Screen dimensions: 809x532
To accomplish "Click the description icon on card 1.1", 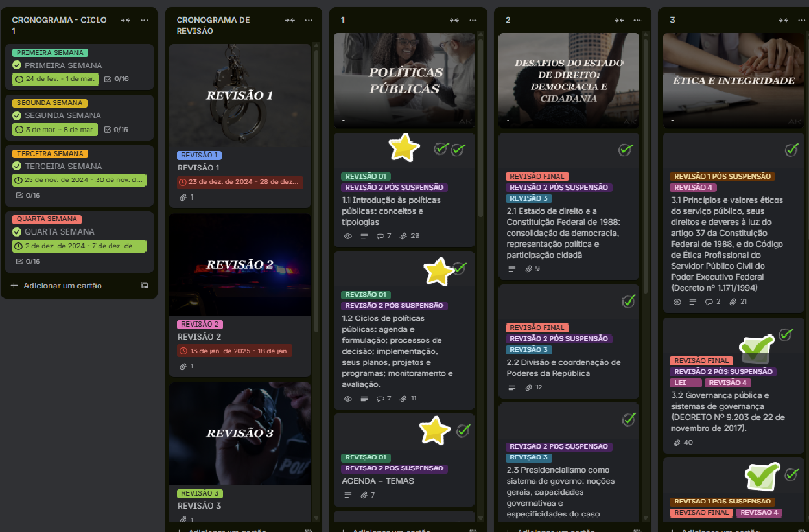I will click(x=364, y=236).
